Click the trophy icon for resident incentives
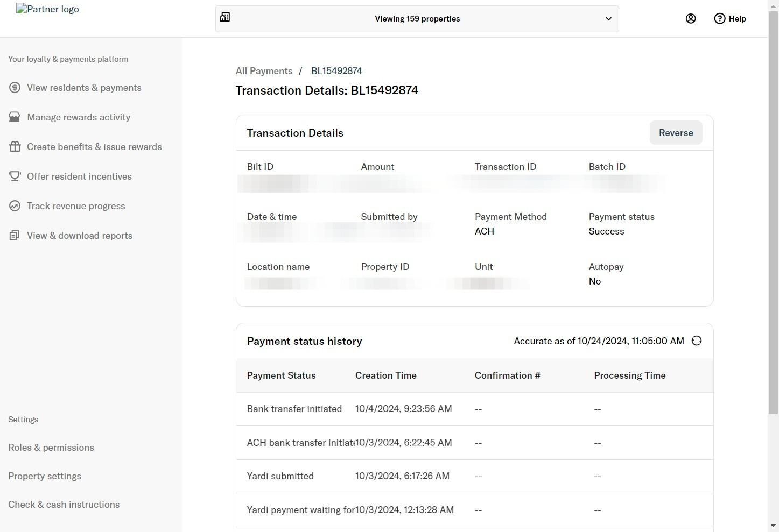The height and width of the screenshot is (532, 779). 15,176
